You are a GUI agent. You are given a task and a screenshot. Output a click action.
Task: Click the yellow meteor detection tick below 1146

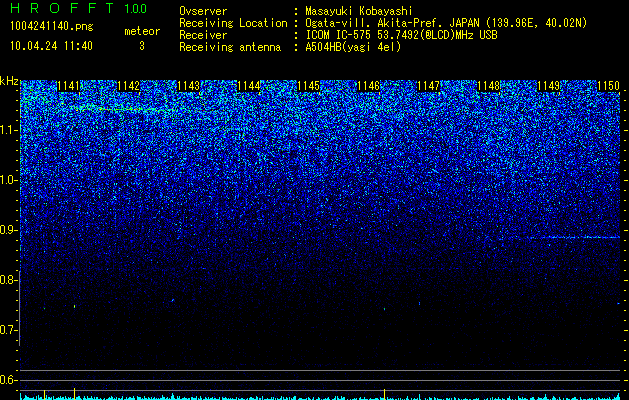pos(384,394)
